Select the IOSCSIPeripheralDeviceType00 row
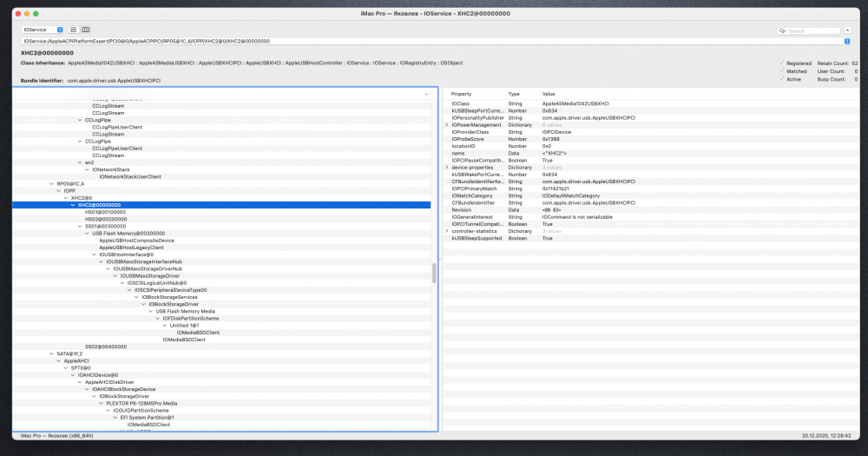868x456 pixels. pos(221,290)
